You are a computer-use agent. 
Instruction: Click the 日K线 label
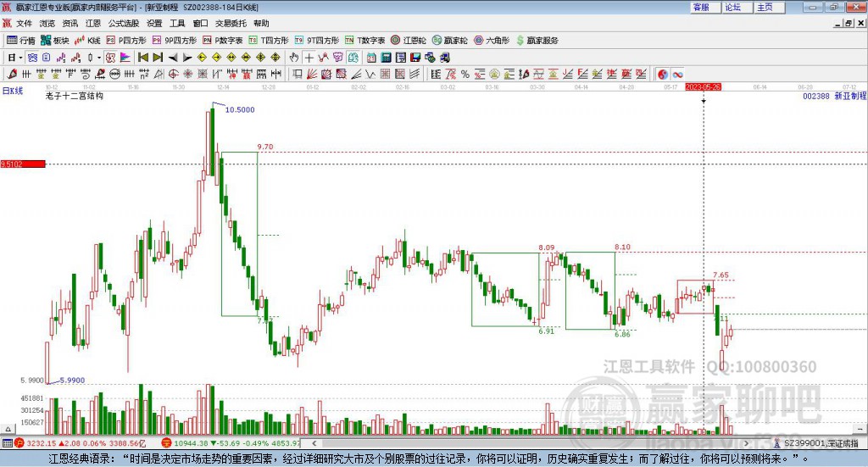13,91
